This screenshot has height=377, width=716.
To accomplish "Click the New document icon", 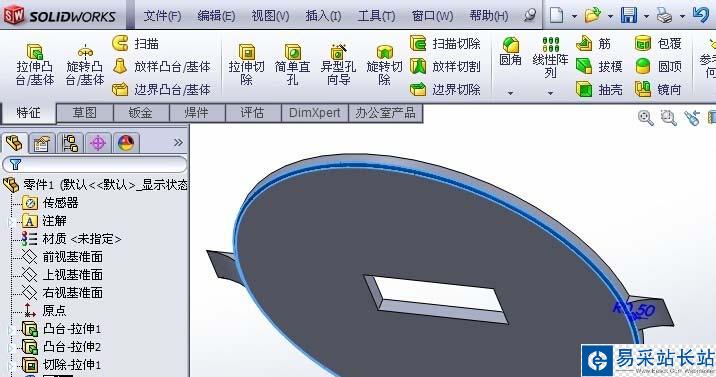I will pyautogui.click(x=556, y=16).
